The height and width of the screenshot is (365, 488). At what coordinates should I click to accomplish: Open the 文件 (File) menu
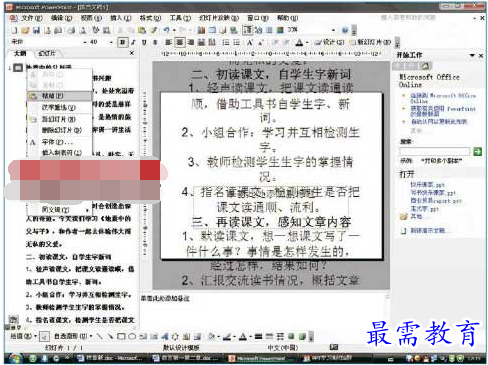31,18
